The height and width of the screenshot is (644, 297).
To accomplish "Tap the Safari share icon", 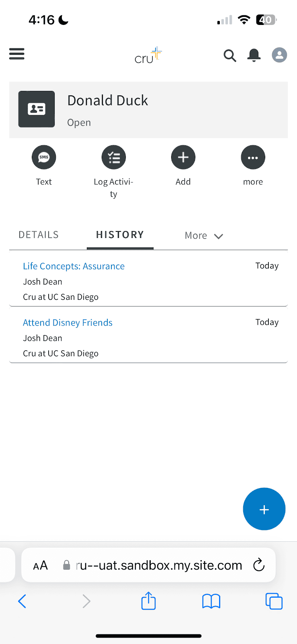I will tap(148, 601).
